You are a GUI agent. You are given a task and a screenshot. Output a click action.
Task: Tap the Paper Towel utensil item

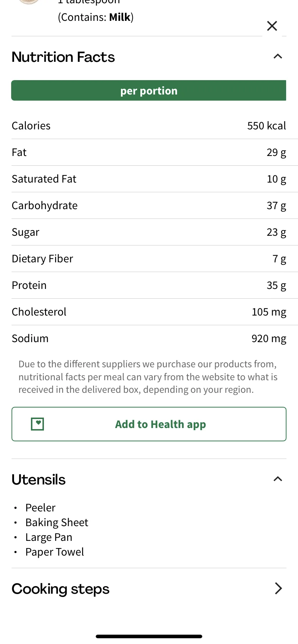(55, 552)
